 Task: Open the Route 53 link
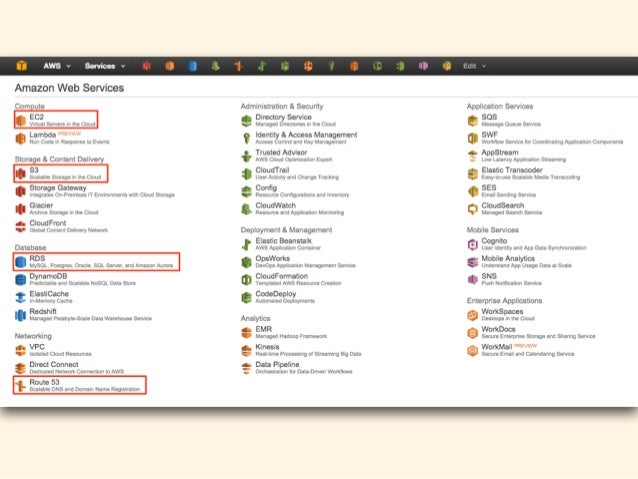coord(44,382)
